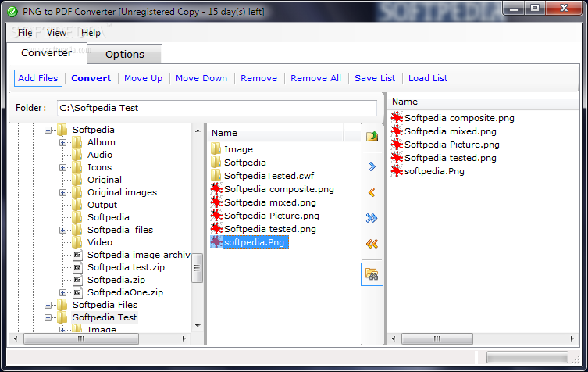Remove selected file with single left arrow
588x372 pixels.
[x=372, y=192]
